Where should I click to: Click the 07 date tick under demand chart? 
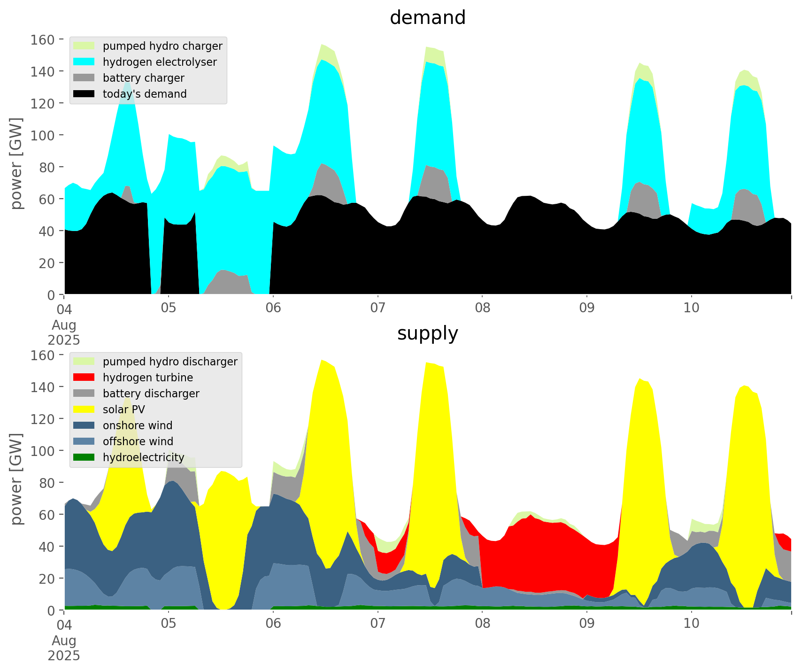pyautogui.click(x=377, y=308)
